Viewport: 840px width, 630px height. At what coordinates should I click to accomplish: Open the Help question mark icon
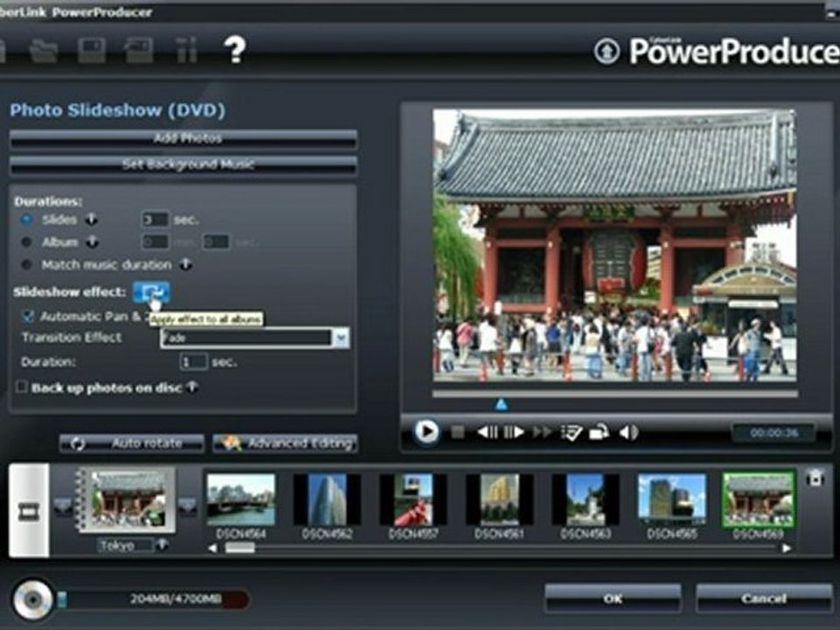pos(234,50)
